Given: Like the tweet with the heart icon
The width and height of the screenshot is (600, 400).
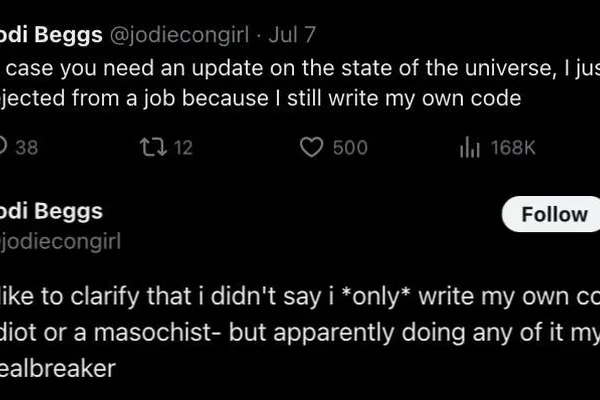Looking at the screenshot, I should click(311, 147).
